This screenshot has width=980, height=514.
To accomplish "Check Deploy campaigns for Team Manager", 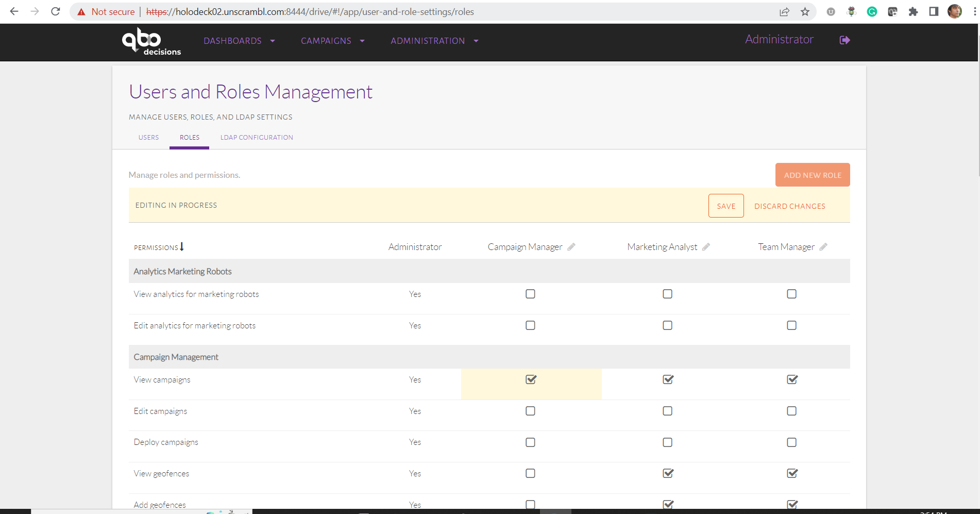I will tap(791, 442).
